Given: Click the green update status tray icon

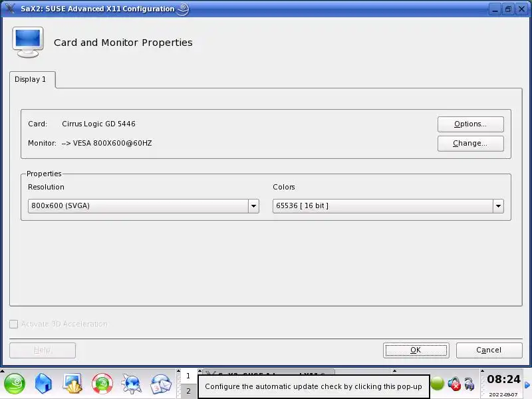Looking at the screenshot, I should (x=438, y=384).
